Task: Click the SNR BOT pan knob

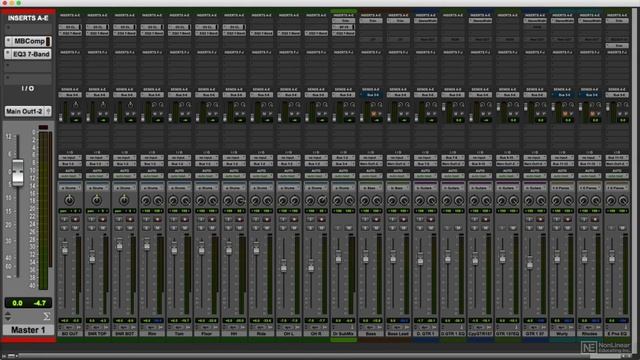Action: (124, 200)
